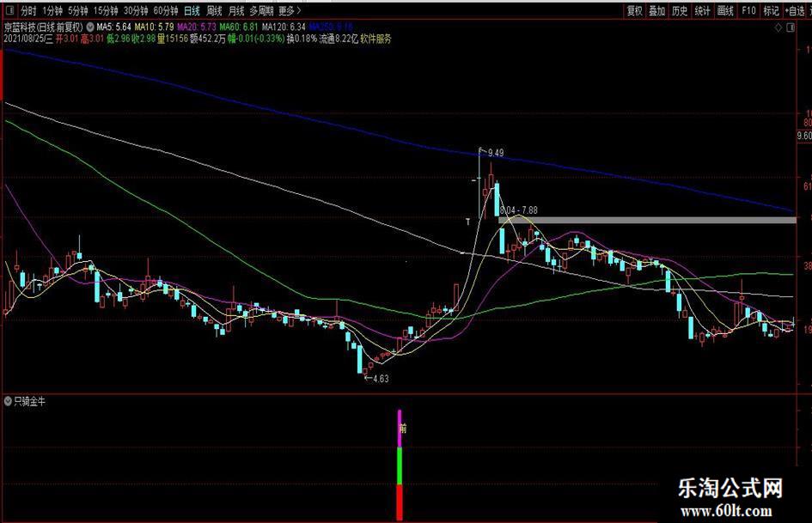Select the 30分钟 period tab
Viewport: 812px width, 523px height.
click(136, 10)
